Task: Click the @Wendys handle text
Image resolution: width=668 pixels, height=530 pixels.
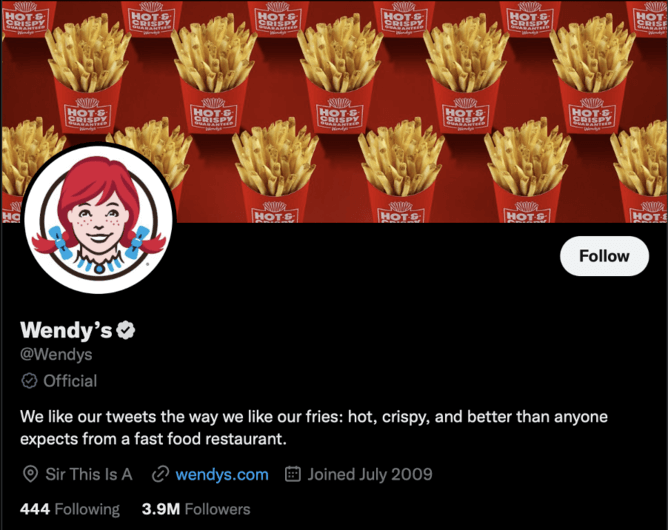Action: 56,354
